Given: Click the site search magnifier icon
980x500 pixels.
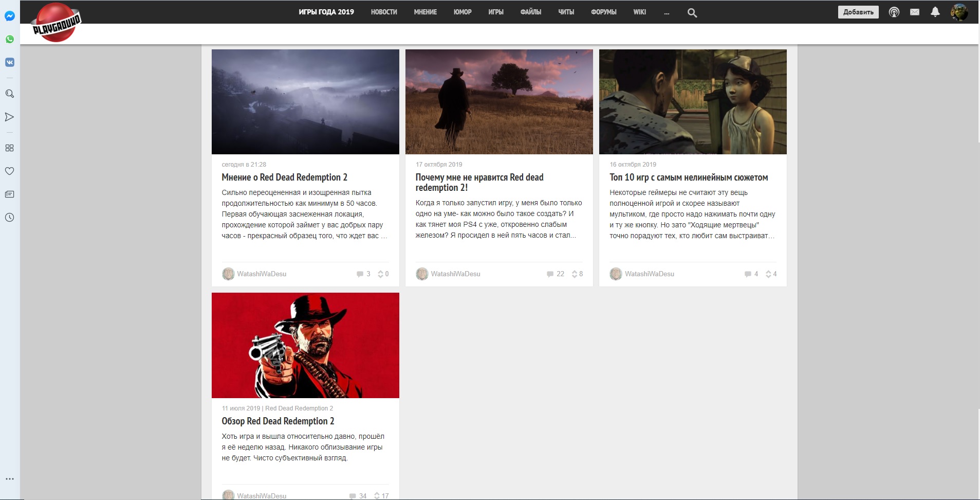Looking at the screenshot, I should click(x=692, y=13).
